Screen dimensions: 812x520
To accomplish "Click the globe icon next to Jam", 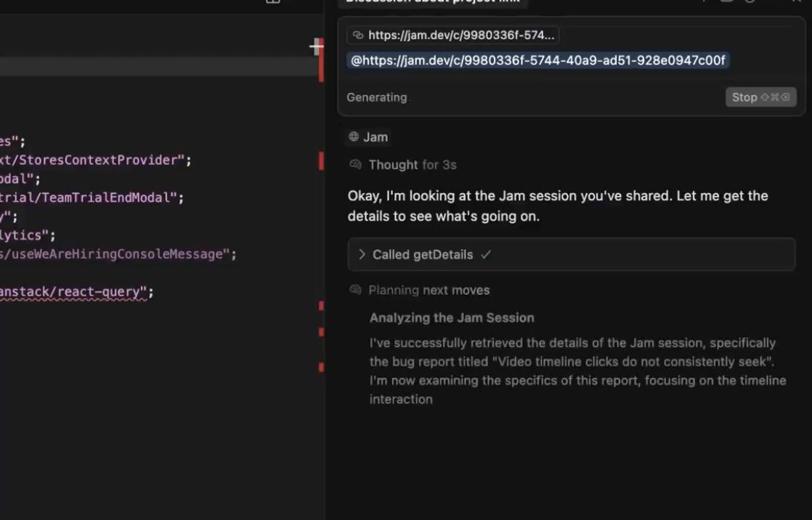I will pos(354,137).
